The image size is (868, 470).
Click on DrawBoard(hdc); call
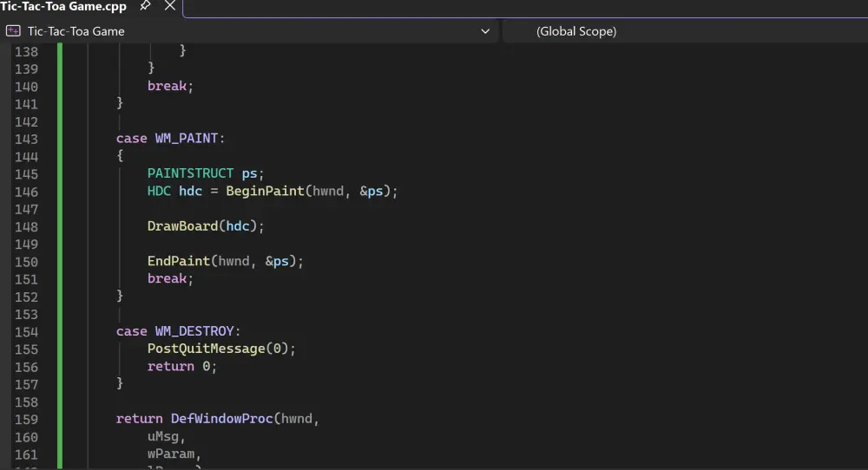point(206,226)
